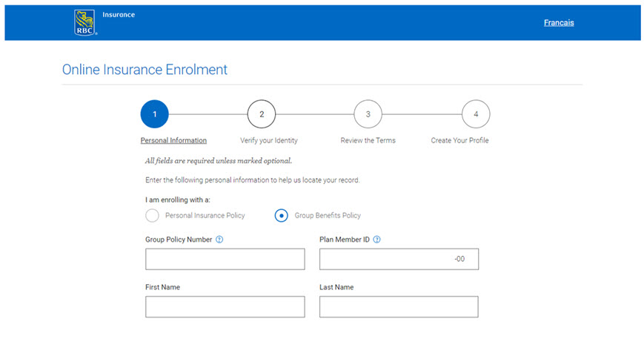
Task: Click the Group Benefits Policy label text
Action: click(x=328, y=215)
